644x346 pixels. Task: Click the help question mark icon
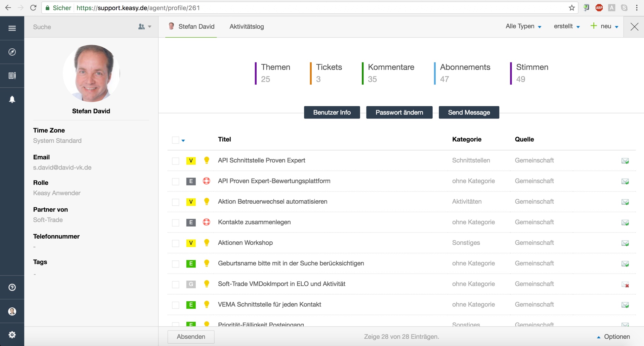click(x=12, y=287)
